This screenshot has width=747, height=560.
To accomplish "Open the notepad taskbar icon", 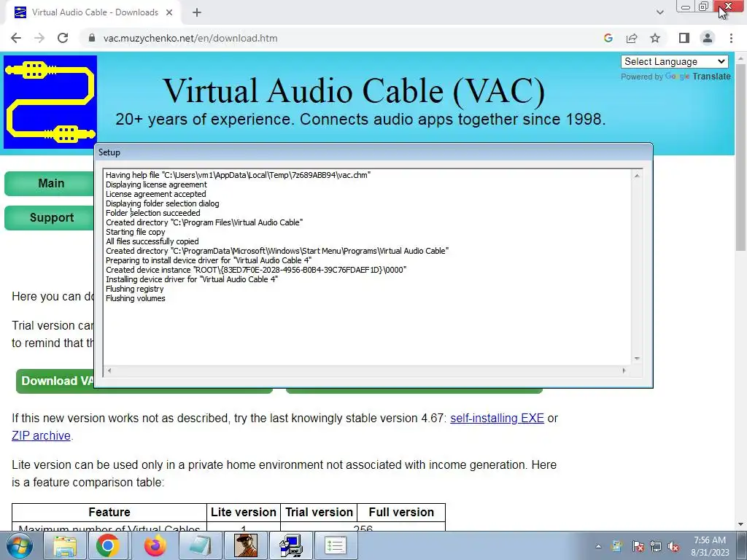I will (x=201, y=545).
